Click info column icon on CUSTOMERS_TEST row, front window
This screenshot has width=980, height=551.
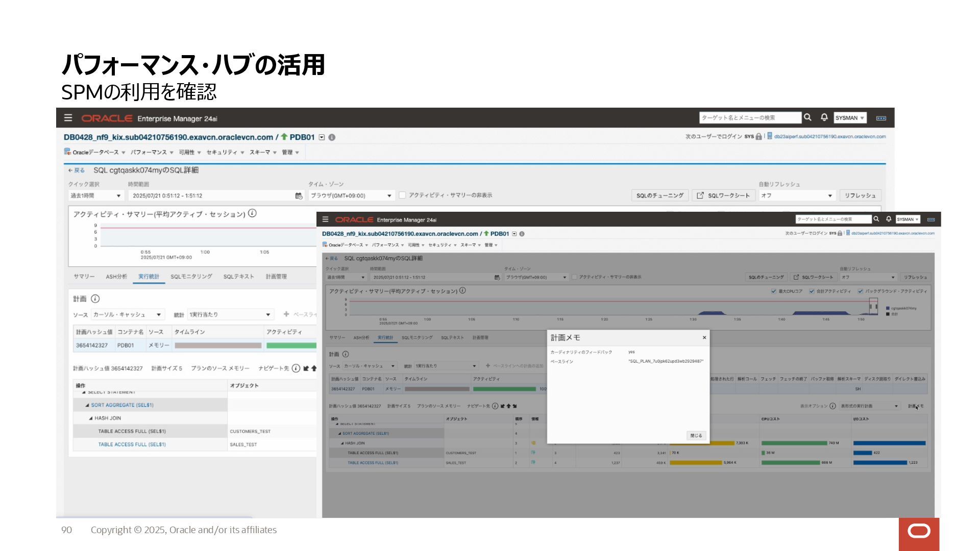coord(533,453)
